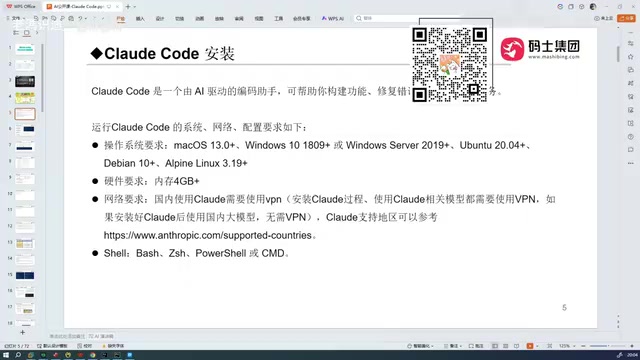Screen dimensions: 640x360
Task: Select the 放映 ribbon tab
Action: tap(219, 19)
